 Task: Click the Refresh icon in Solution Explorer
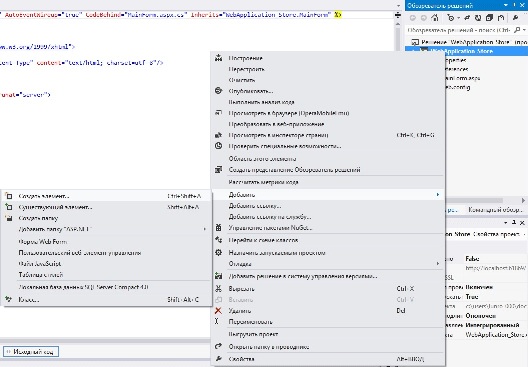click(478, 18)
